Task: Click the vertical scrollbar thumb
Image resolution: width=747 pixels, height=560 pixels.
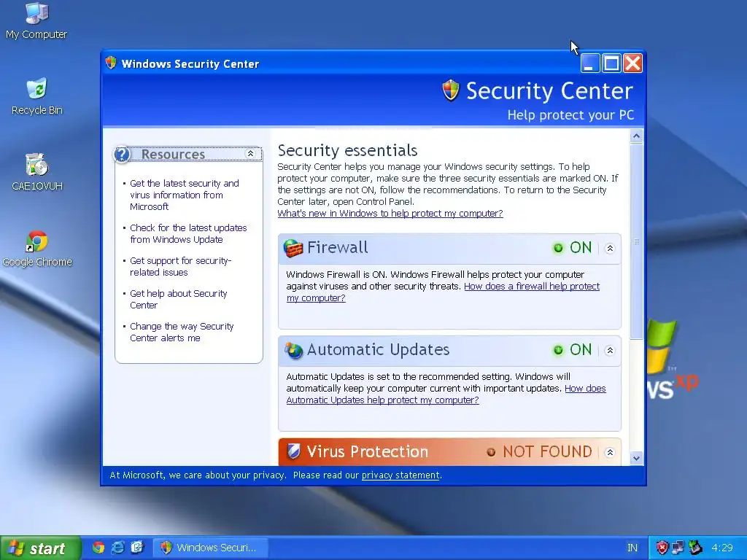Action: (636, 241)
